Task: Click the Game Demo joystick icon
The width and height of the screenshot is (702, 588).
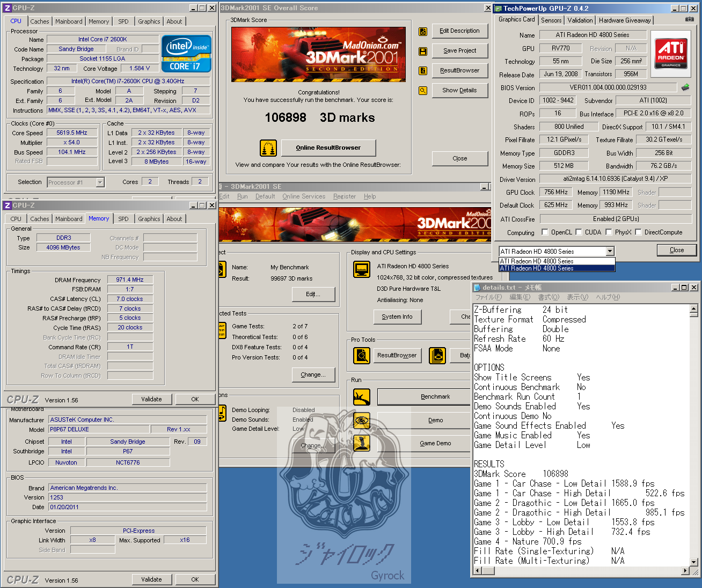Action: click(x=362, y=443)
